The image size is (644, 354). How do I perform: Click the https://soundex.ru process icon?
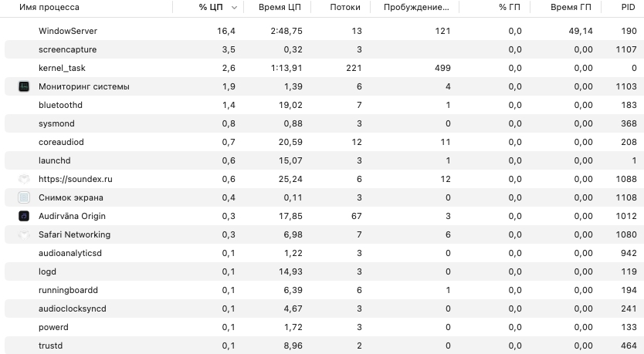click(x=24, y=179)
